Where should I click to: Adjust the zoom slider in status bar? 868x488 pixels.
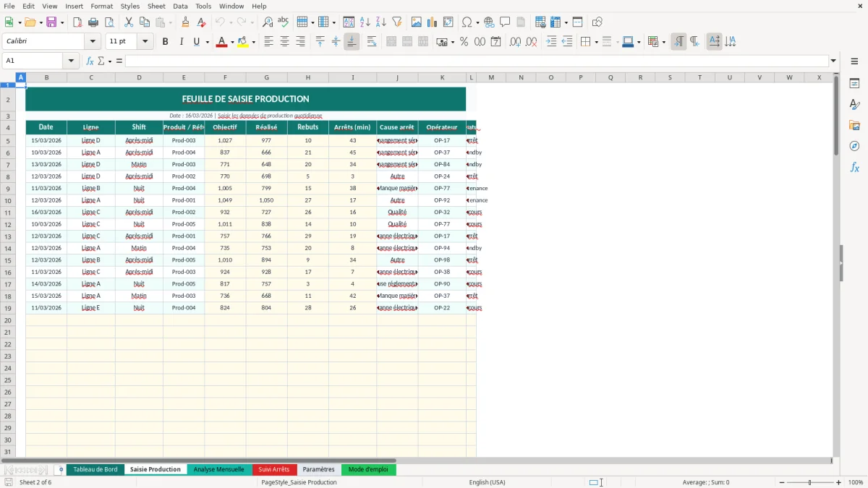pos(809,482)
